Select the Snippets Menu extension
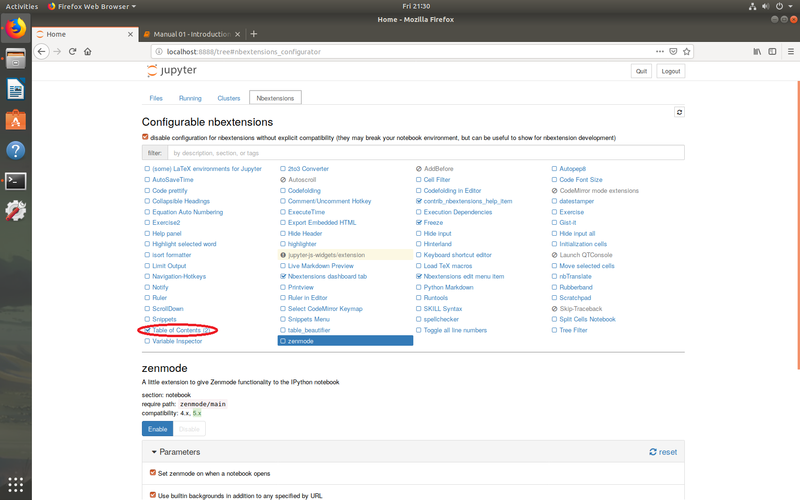The height and width of the screenshot is (500, 800). point(308,319)
